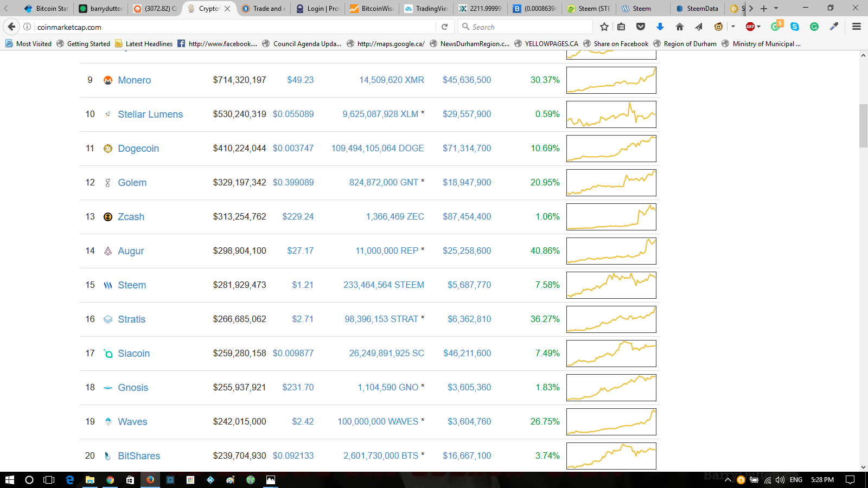
Task: Open the Greasemonkey monkey icon
Action: coord(719,27)
